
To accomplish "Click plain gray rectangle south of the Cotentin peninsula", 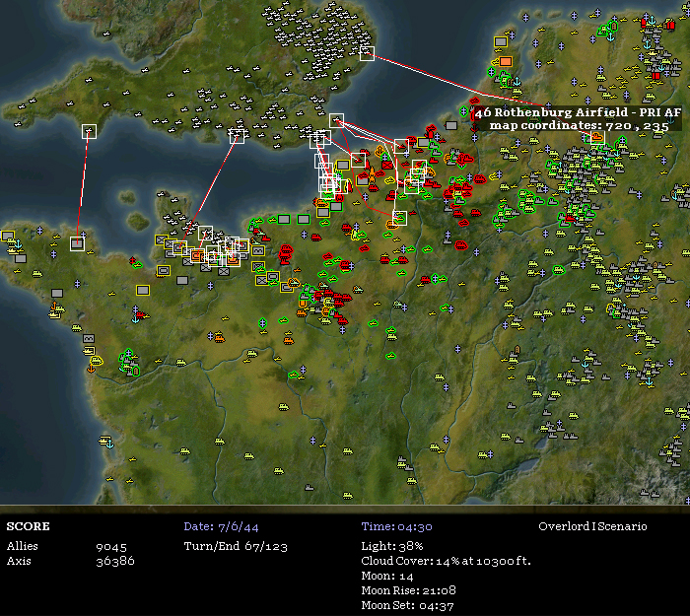I will click(182, 280).
